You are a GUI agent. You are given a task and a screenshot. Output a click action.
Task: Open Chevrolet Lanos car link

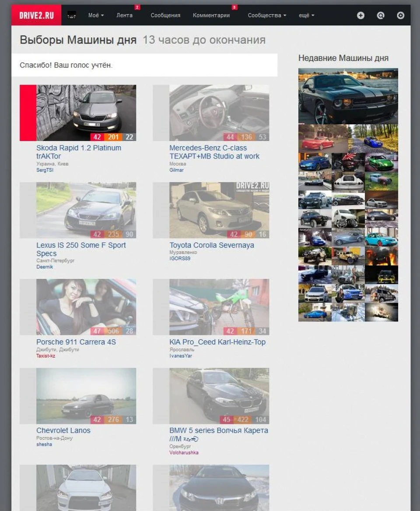pyautogui.click(x=63, y=430)
